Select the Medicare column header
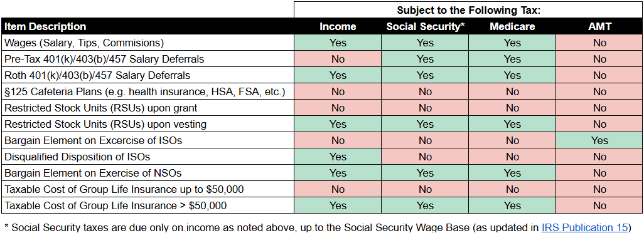644x233 pixels. point(512,26)
